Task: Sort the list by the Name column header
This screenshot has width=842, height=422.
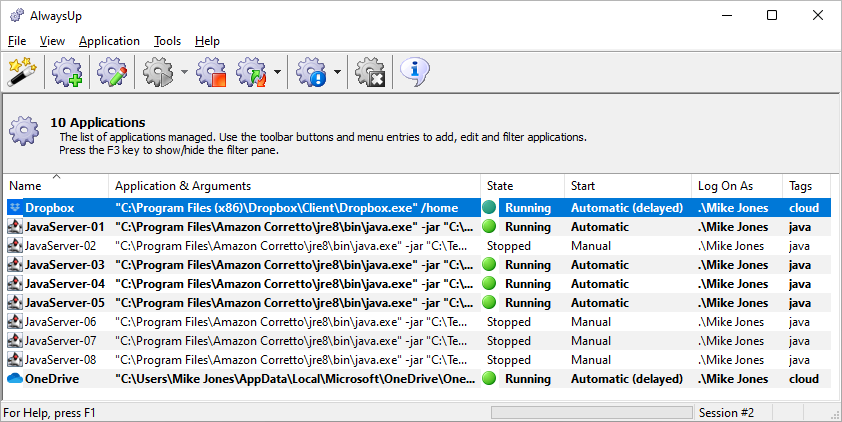Action: click(56, 186)
